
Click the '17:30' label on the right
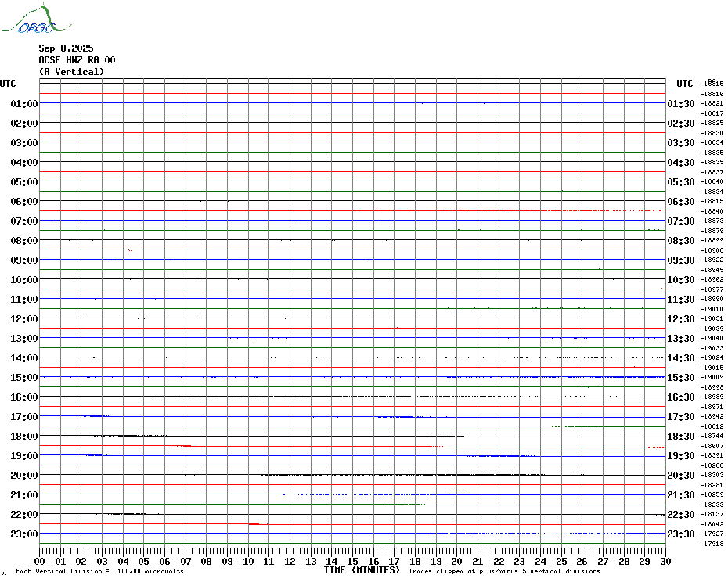click(681, 417)
